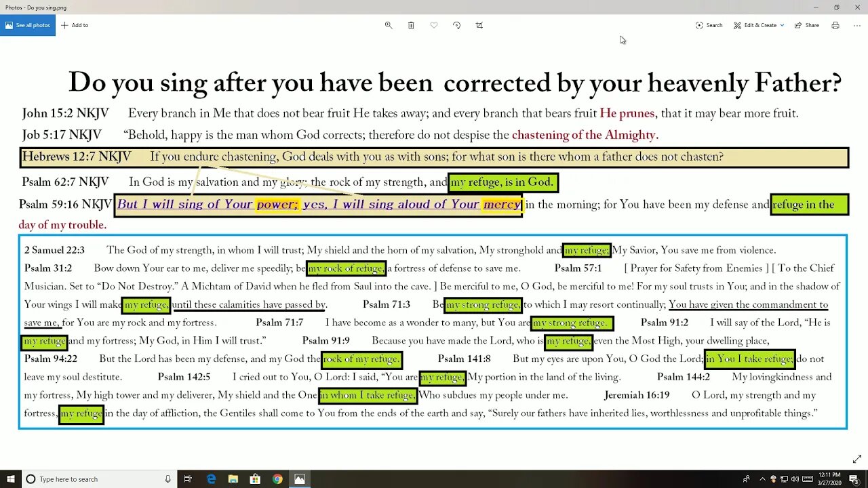868x488 pixels.
Task: Click the 'Psalm 91:9' reference
Action: pos(326,341)
